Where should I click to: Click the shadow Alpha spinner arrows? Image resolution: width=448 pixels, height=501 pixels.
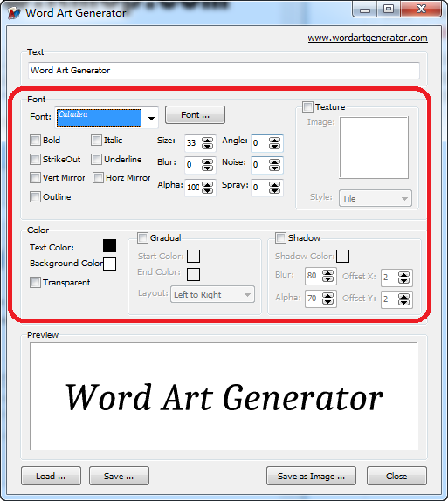pos(328,299)
